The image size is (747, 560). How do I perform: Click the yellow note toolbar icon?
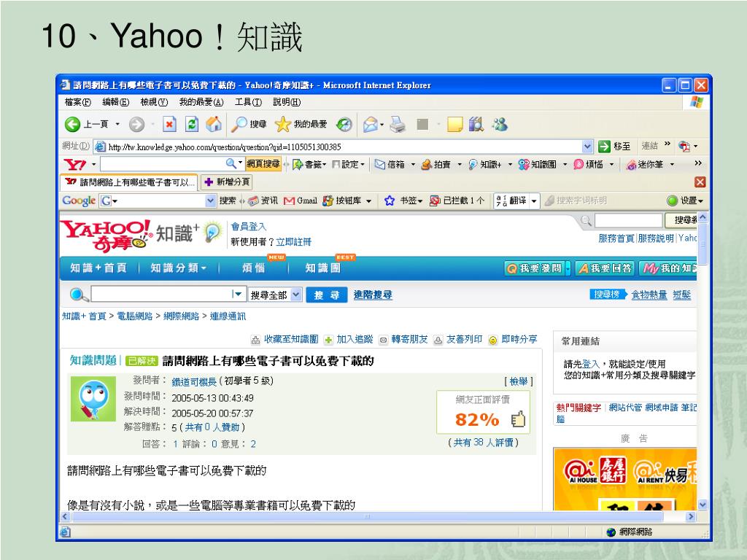click(x=455, y=125)
